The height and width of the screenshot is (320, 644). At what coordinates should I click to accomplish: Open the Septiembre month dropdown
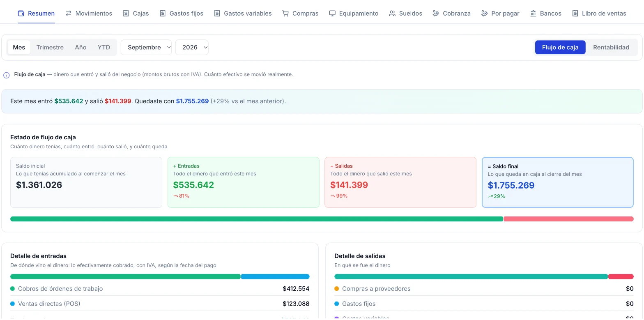146,47
